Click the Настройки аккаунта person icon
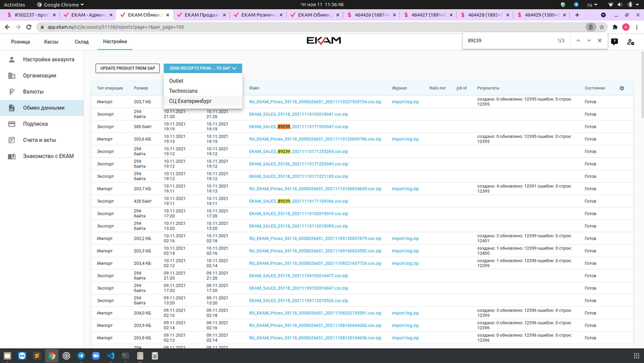The image size is (644, 363). [12, 59]
